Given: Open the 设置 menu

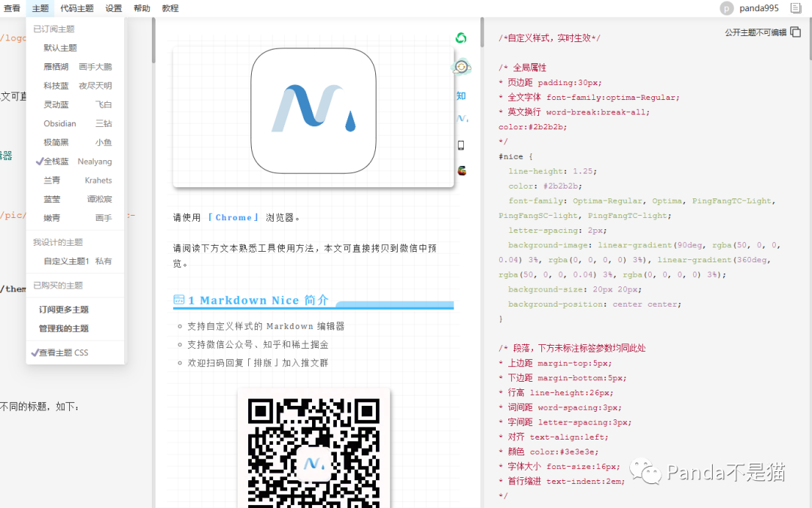Looking at the screenshot, I should click(x=114, y=8).
